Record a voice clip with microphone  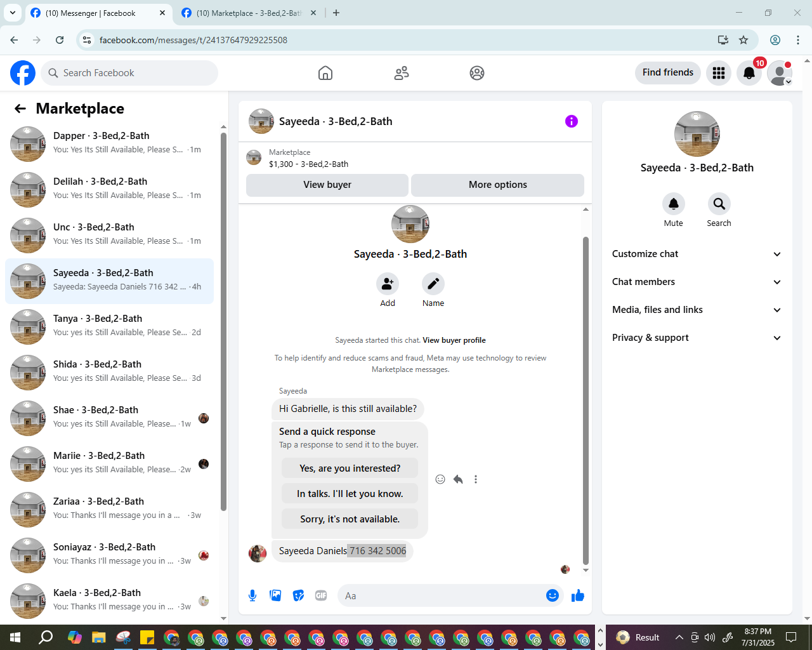pyautogui.click(x=252, y=595)
